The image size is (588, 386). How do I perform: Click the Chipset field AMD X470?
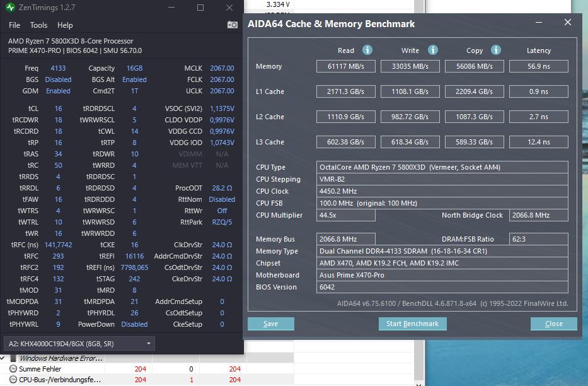pos(442,264)
